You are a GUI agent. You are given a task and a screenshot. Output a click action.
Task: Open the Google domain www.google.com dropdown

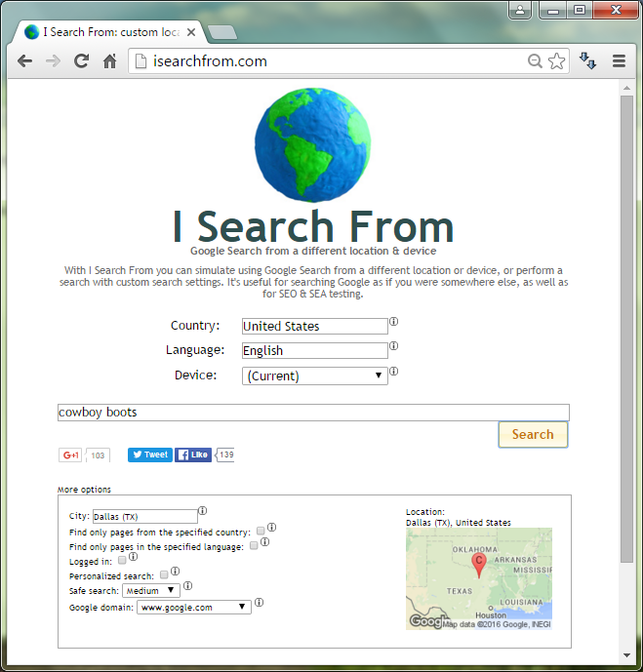point(194,608)
